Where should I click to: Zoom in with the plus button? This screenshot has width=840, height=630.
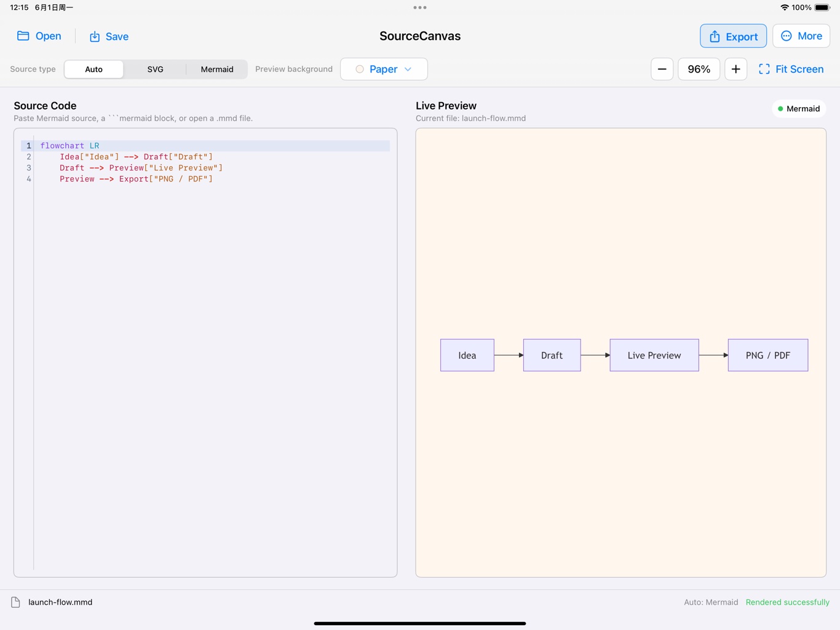click(735, 69)
